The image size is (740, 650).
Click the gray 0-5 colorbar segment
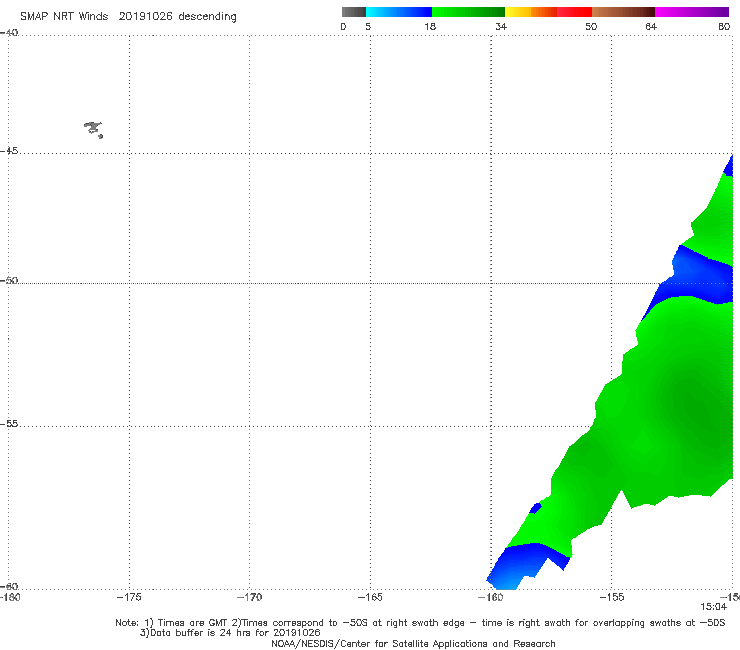point(354,12)
